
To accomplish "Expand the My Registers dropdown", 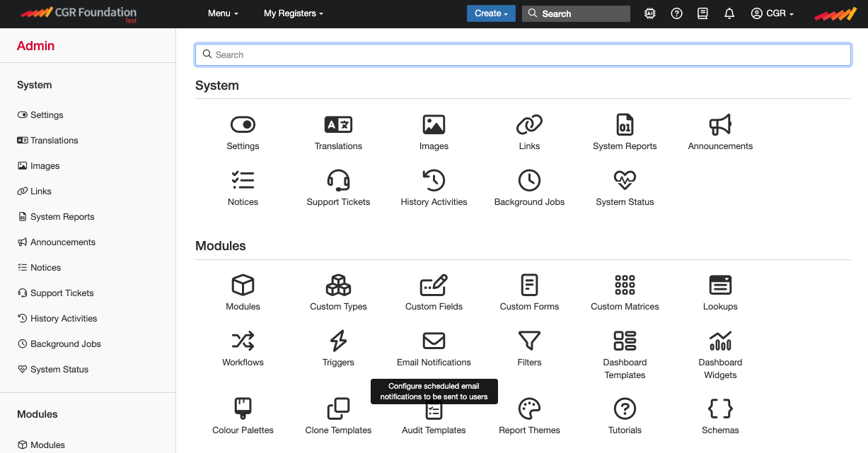I will coord(293,13).
